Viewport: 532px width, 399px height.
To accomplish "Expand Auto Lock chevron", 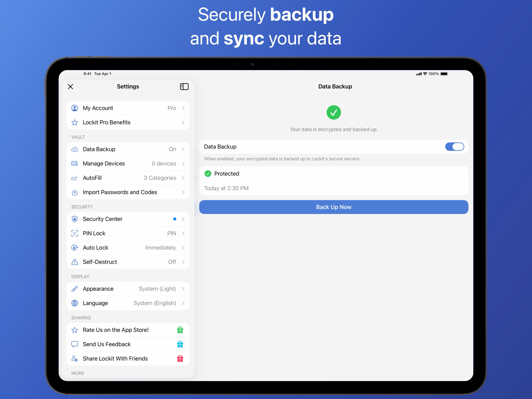I will pos(183,247).
